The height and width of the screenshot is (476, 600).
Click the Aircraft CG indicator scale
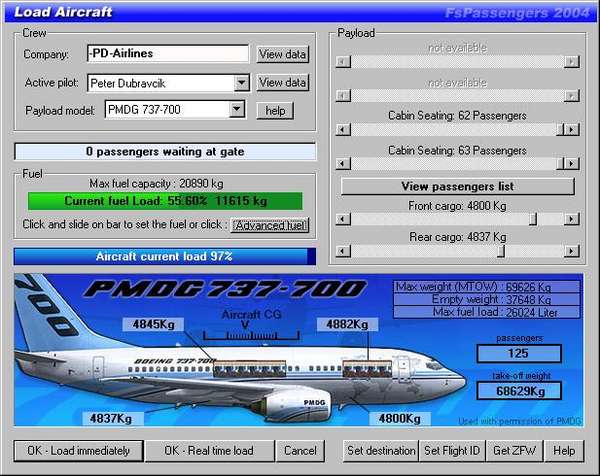[x=251, y=336]
